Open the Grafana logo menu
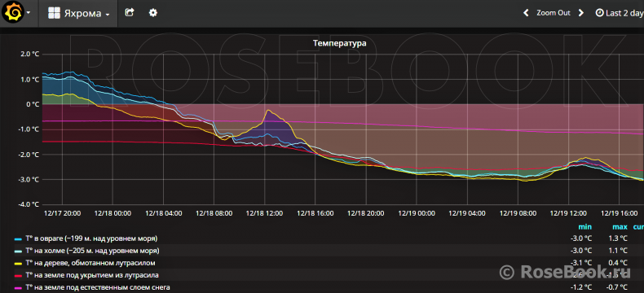Screen dimensions: 644x293 (x=13, y=13)
